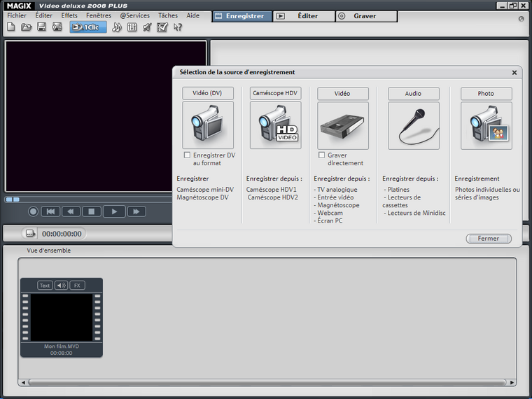
Task: Click the Vidéo (DV) label button
Action: click(x=208, y=93)
